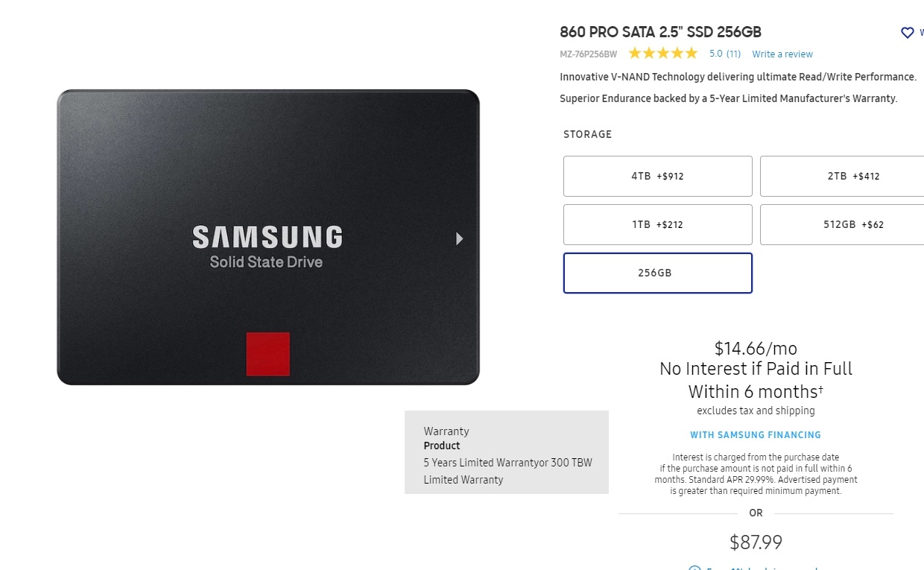
Task: Pick the 1TB storage option
Action: tap(657, 225)
